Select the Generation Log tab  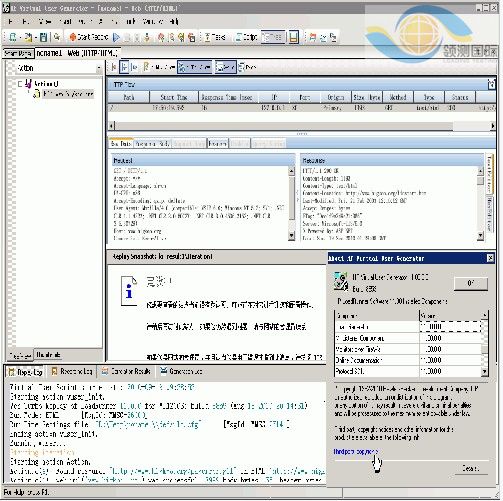[x=181, y=371]
